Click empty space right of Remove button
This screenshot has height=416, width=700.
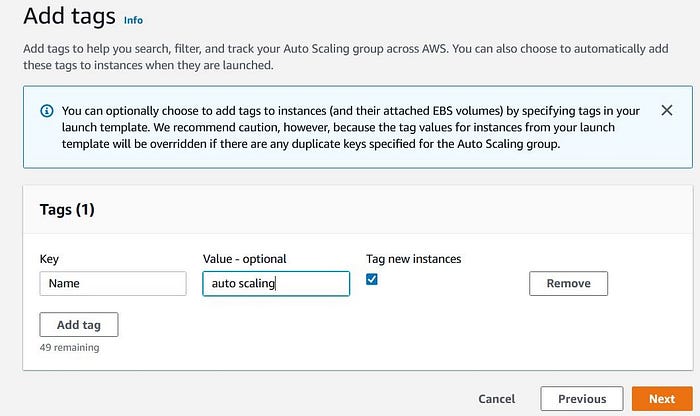click(x=650, y=284)
